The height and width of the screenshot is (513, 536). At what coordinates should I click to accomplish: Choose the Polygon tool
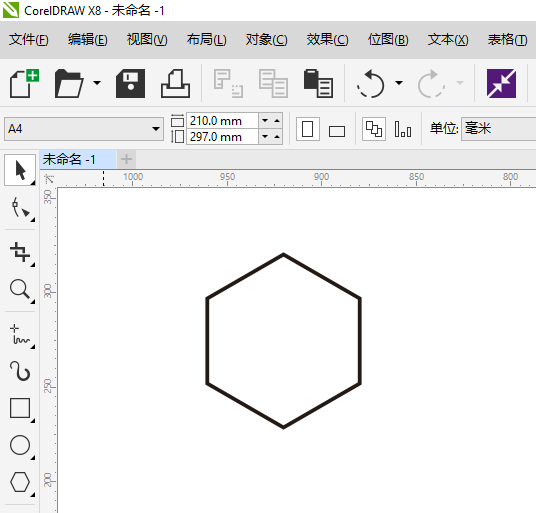click(20, 482)
